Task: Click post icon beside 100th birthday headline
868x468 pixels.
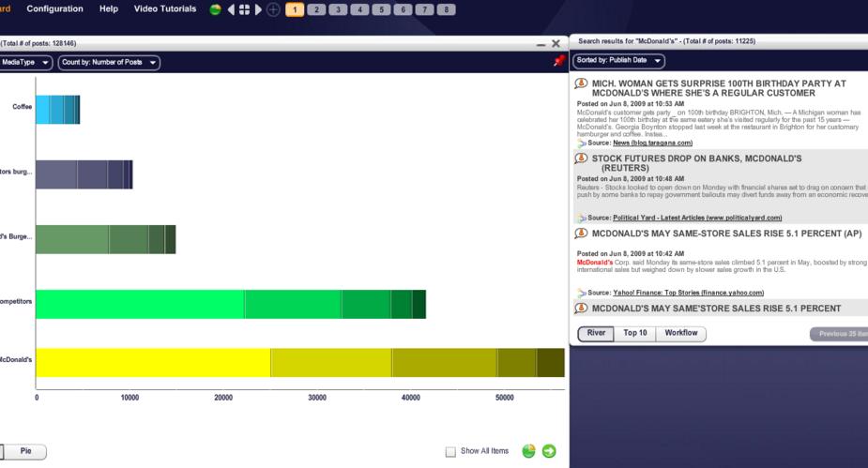Action: coord(581,83)
